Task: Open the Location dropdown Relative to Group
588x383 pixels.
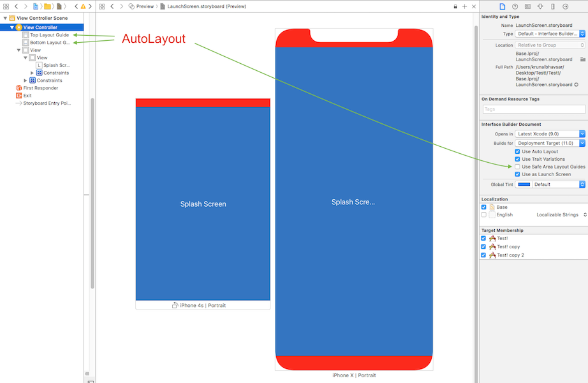Action: (x=550, y=45)
